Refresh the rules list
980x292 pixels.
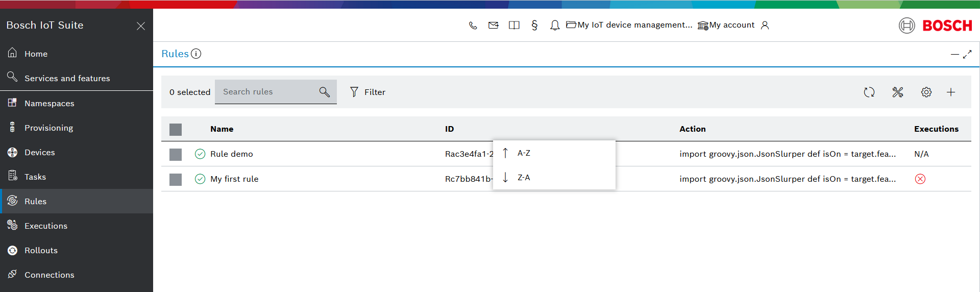(x=869, y=92)
